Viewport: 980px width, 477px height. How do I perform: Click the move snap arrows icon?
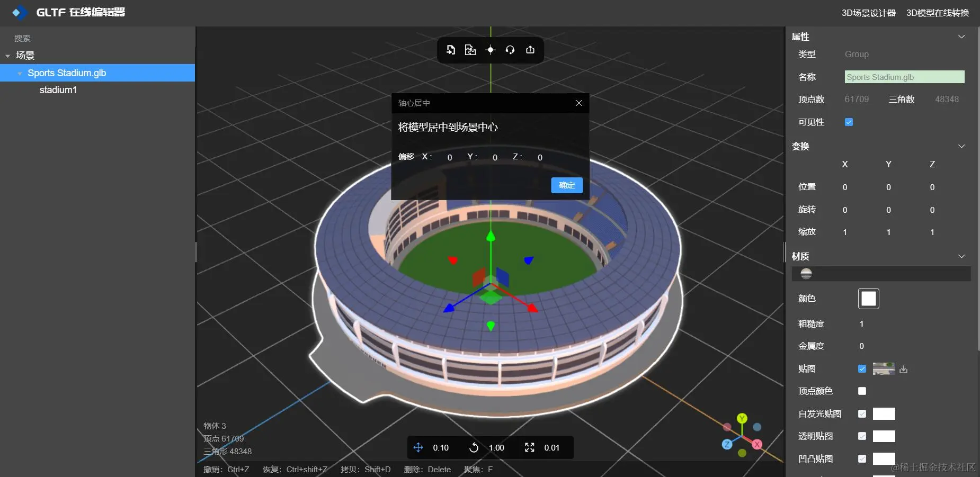click(418, 447)
